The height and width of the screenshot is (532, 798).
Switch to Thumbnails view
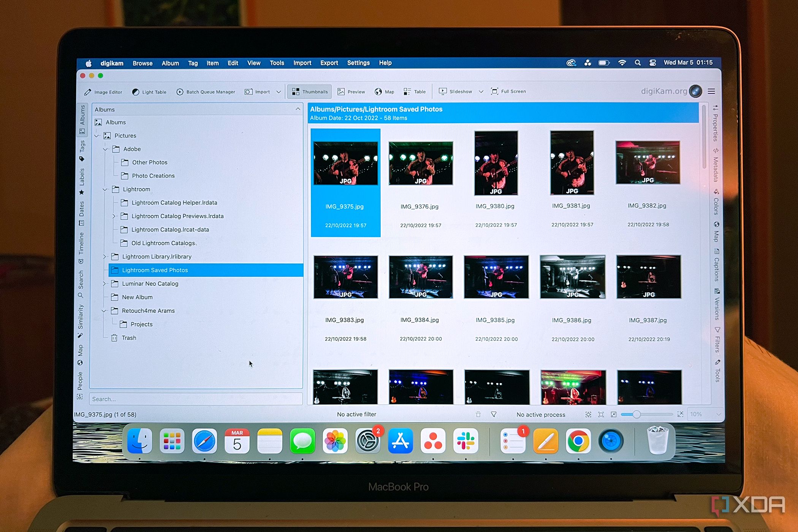tap(310, 92)
